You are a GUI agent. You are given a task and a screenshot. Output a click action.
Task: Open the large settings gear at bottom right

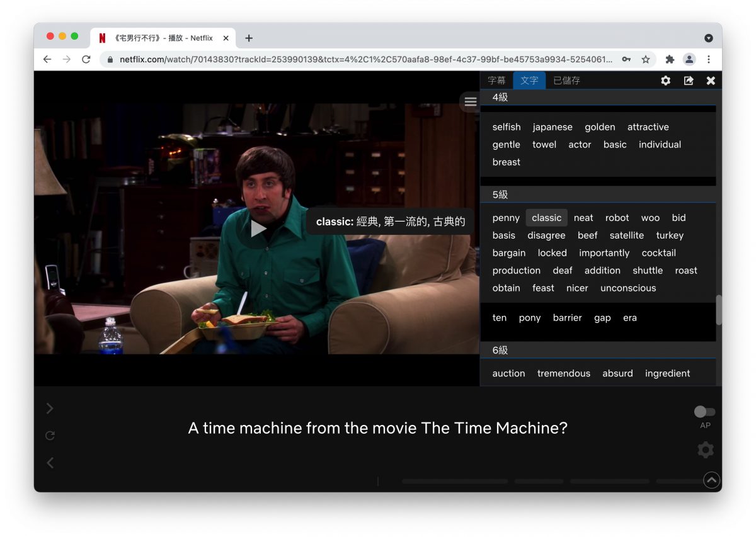click(x=706, y=450)
